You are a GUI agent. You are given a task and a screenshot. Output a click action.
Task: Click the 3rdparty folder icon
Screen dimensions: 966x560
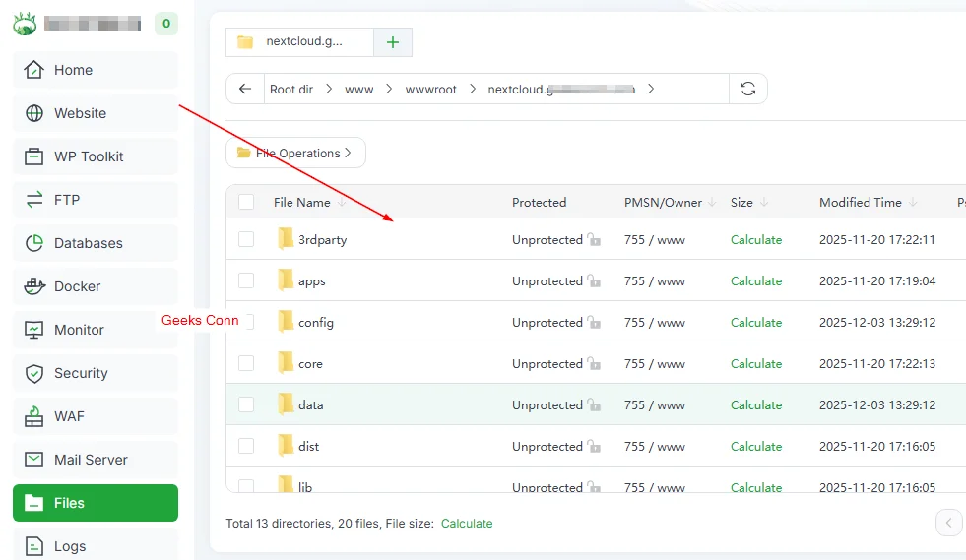(x=285, y=239)
